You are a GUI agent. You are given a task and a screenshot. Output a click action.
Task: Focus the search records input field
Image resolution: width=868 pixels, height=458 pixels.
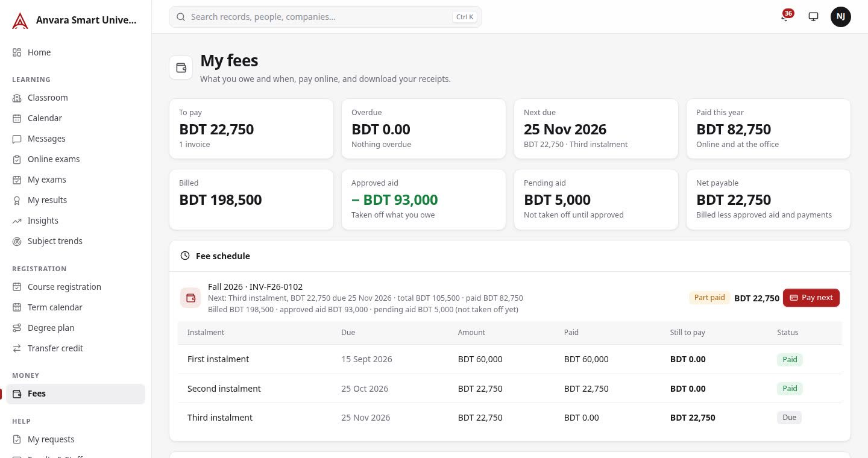(325, 17)
